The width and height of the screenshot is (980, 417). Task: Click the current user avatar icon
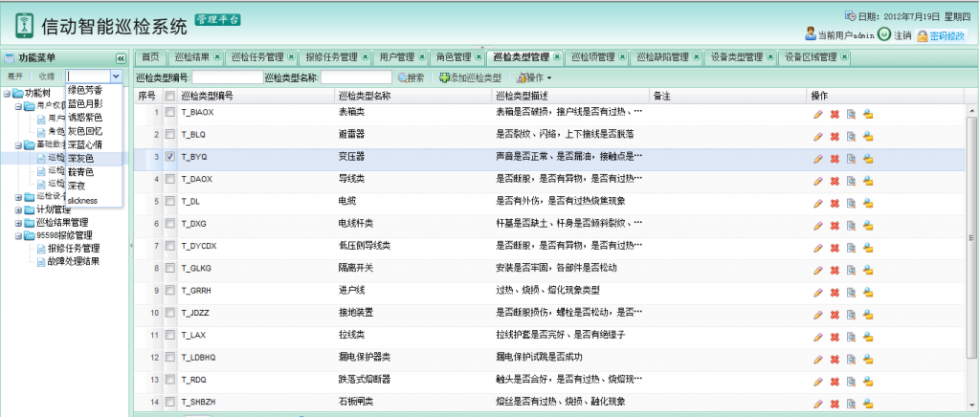click(811, 34)
